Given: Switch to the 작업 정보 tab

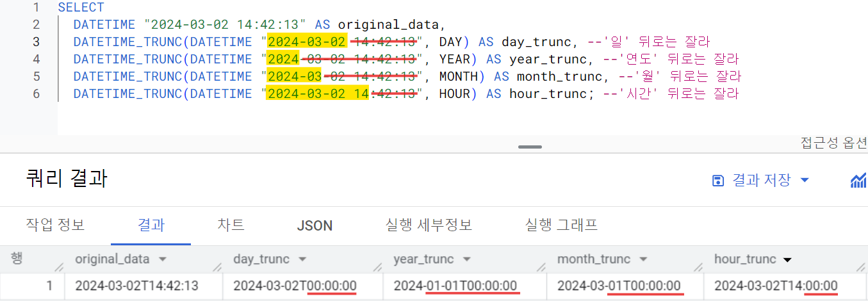Looking at the screenshot, I should (55, 225).
